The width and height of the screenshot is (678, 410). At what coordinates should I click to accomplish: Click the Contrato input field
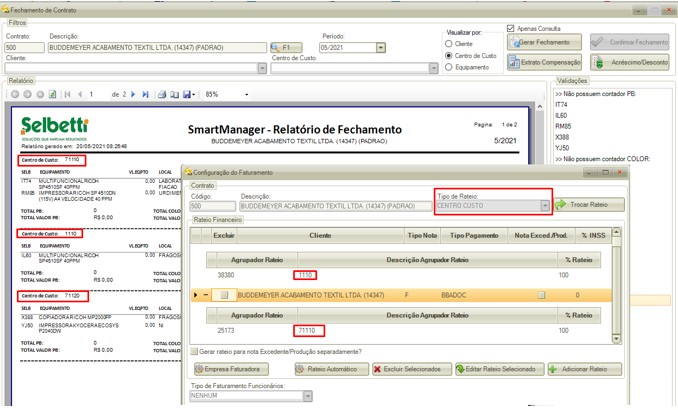pyautogui.click(x=25, y=48)
